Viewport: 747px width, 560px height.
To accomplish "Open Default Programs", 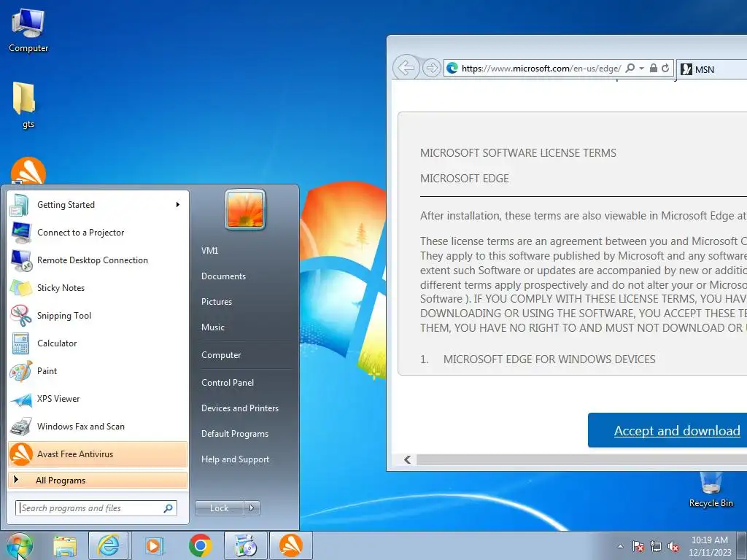I will click(x=234, y=434).
